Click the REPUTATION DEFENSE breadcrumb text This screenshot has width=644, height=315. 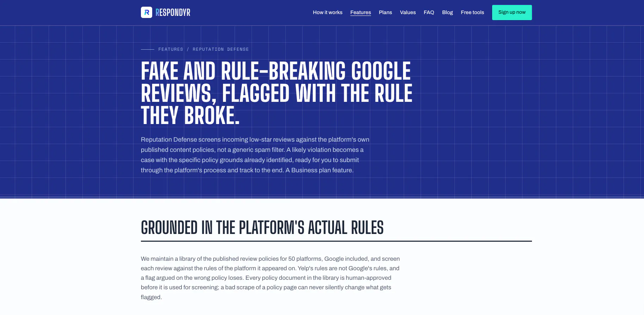[x=221, y=49]
